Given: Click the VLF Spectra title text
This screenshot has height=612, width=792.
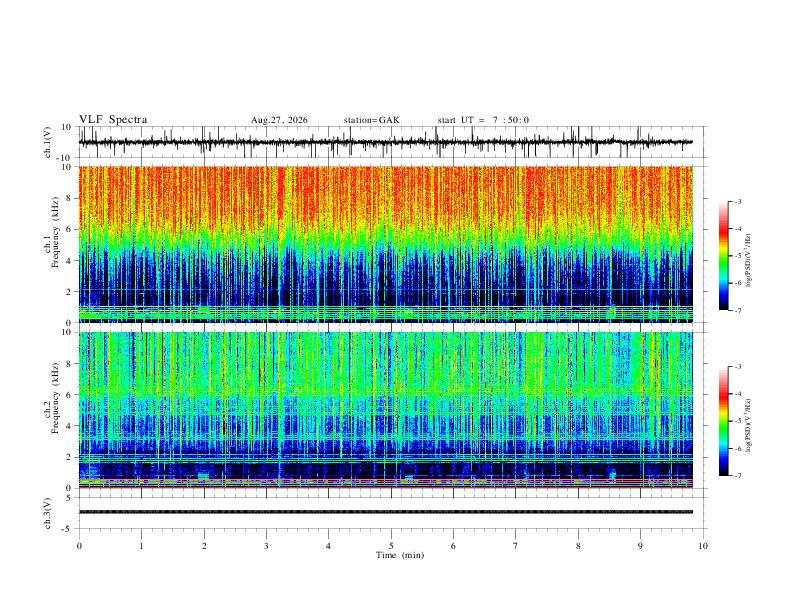Looking at the screenshot, I should point(113,120).
